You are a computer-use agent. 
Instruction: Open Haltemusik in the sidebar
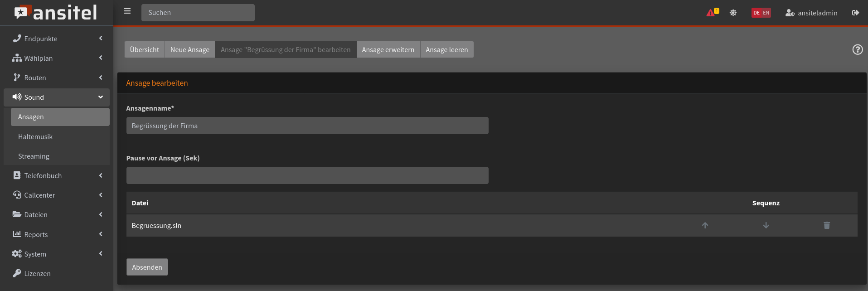pos(35,136)
